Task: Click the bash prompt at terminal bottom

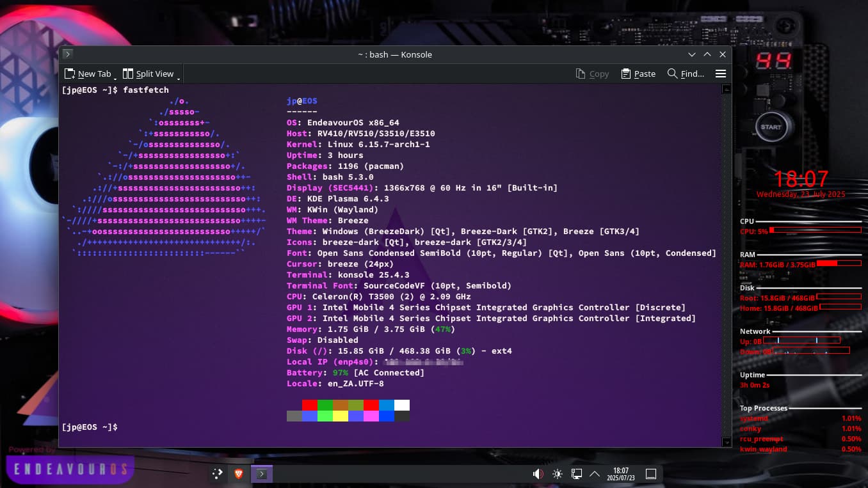Action: click(90, 427)
